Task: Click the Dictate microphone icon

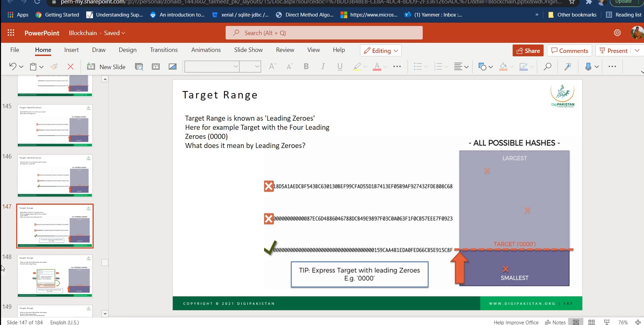Action: [588, 66]
